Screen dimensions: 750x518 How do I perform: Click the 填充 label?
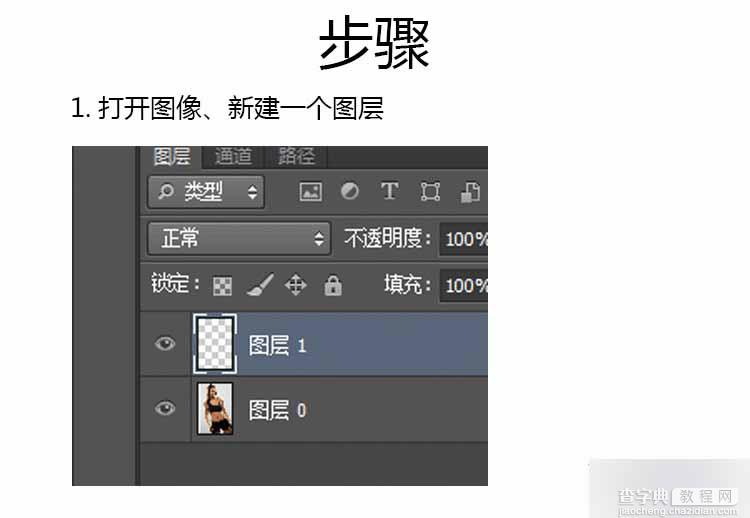407,285
